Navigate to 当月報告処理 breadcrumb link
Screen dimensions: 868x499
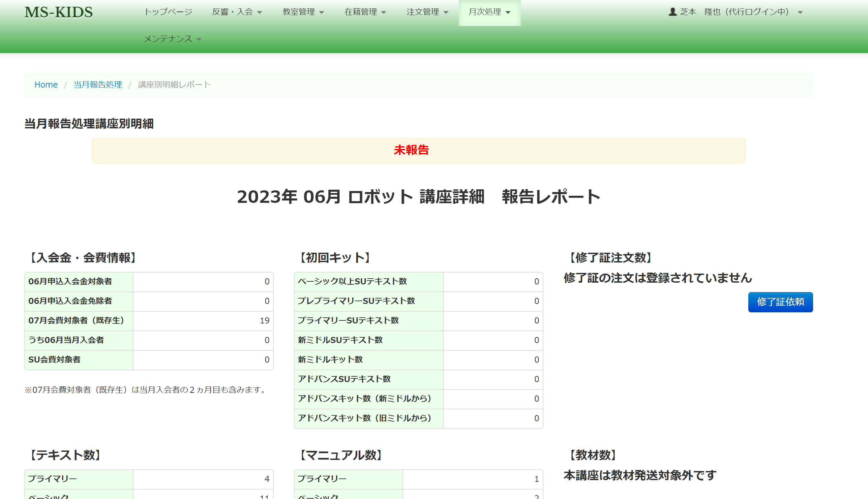[98, 85]
